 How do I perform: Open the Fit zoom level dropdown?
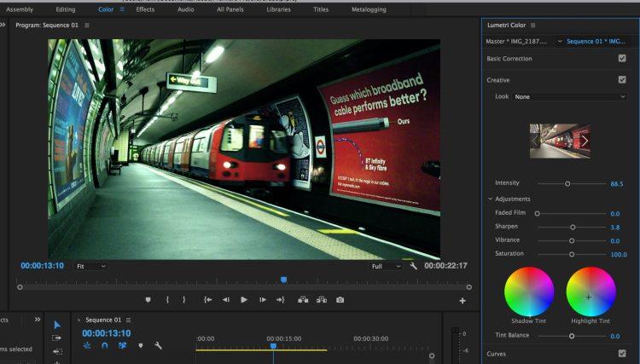pos(91,266)
